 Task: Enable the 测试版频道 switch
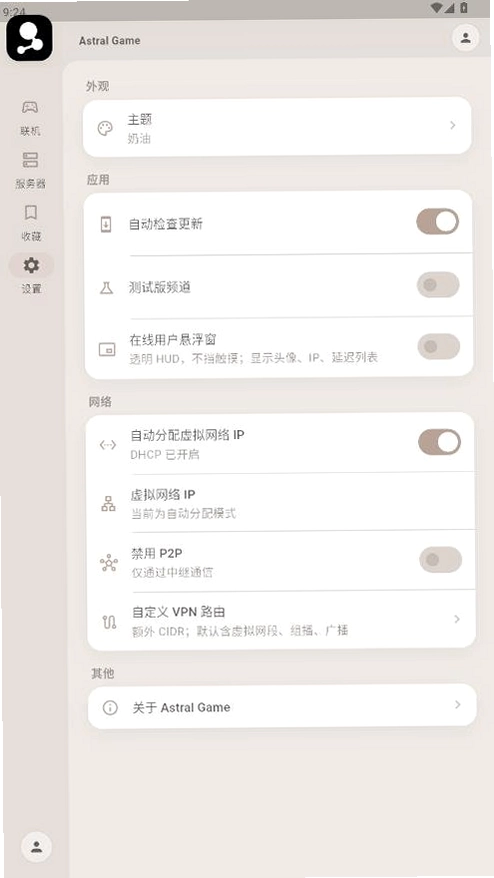[x=438, y=285]
